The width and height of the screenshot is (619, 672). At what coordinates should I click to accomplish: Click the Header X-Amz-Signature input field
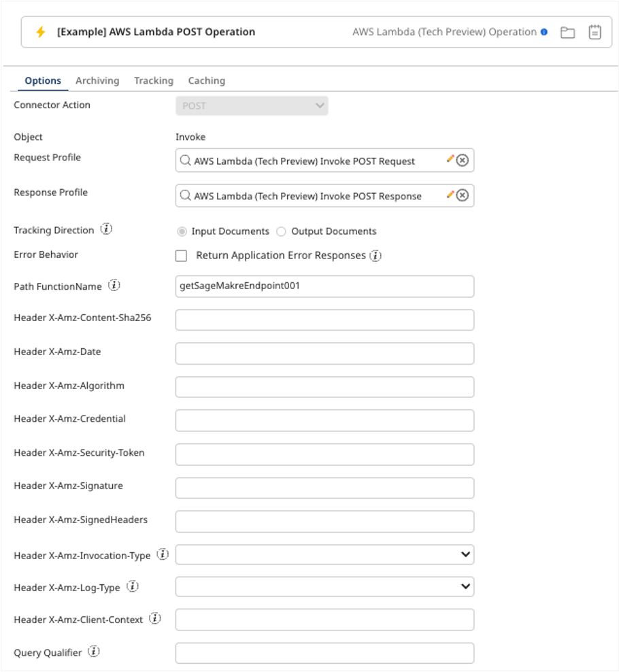click(324, 487)
